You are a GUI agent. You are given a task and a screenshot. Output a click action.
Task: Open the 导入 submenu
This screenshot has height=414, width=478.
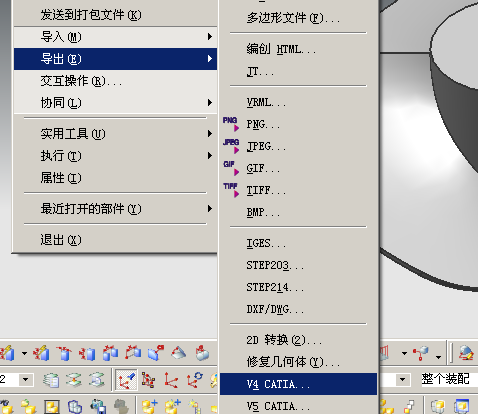click(115, 37)
